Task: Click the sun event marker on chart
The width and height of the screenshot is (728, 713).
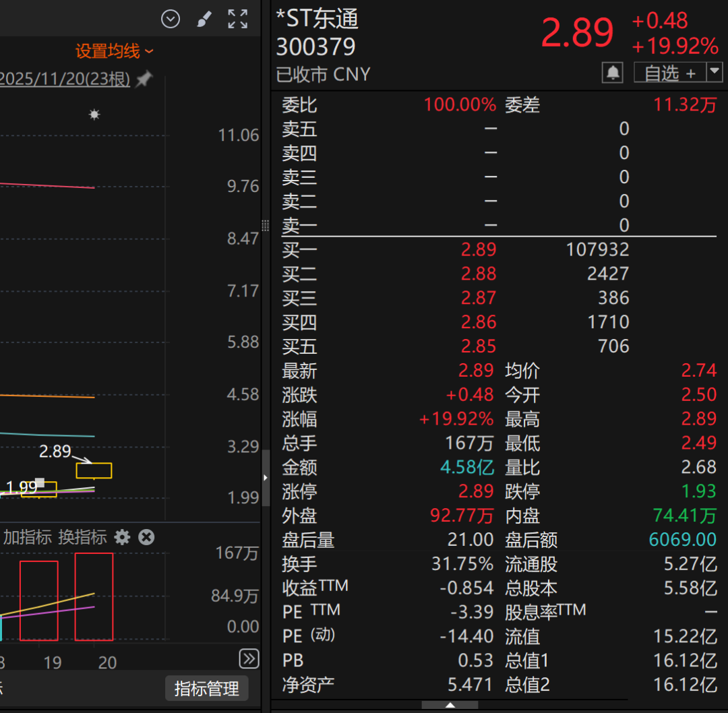Action: pos(94,114)
